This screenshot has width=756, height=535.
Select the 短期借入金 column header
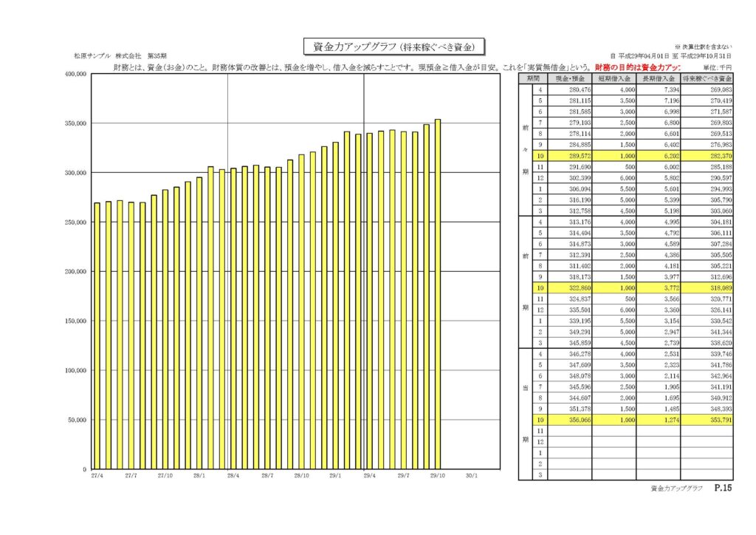point(614,78)
